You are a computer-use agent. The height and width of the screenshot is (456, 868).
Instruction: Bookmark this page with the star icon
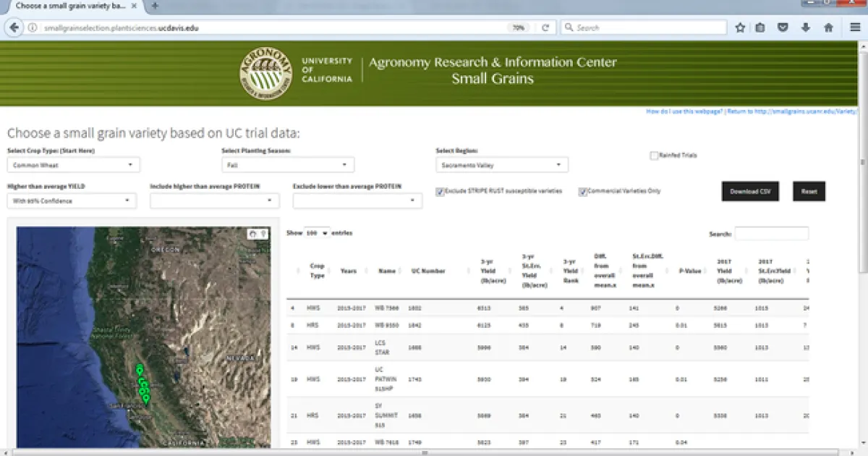click(740, 28)
